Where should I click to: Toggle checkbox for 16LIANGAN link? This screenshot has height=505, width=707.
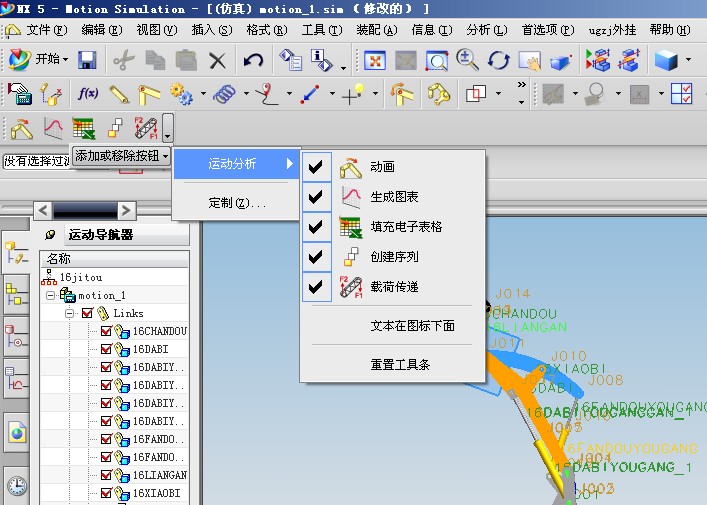(x=106, y=475)
